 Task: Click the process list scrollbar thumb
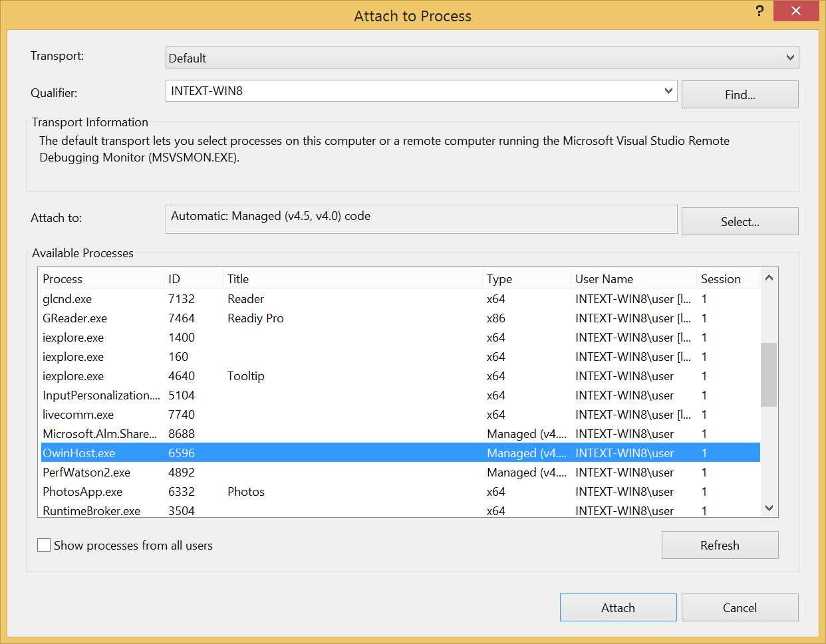click(x=769, y=374)
